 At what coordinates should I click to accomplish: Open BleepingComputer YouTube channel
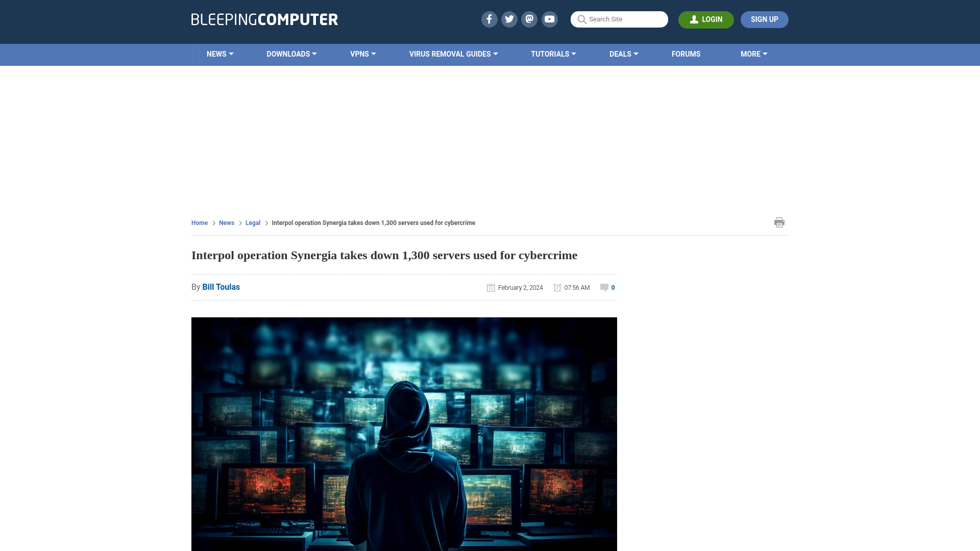(550, 19)
